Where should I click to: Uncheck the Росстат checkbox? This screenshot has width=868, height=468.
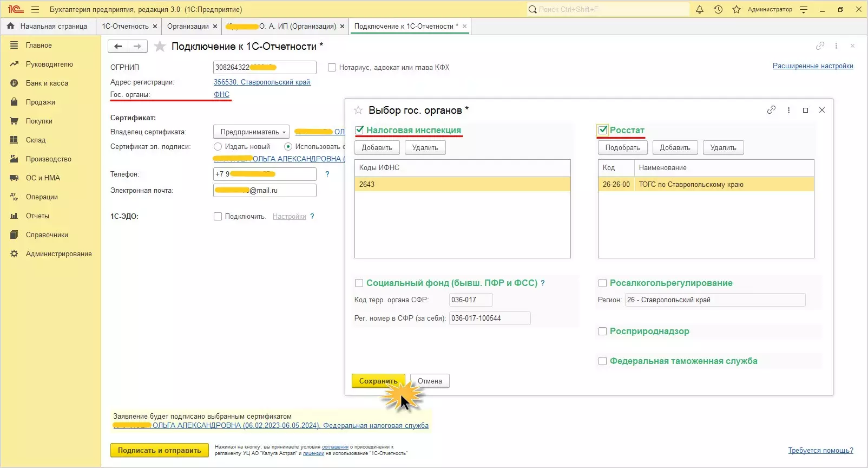[x=603, y=130]
